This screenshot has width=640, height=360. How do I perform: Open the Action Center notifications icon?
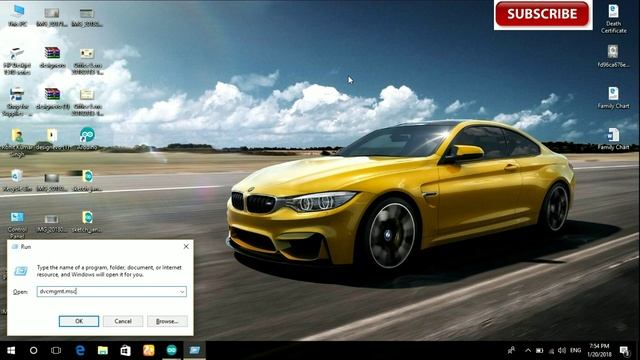pyautogui.click(x=624, y=350)
